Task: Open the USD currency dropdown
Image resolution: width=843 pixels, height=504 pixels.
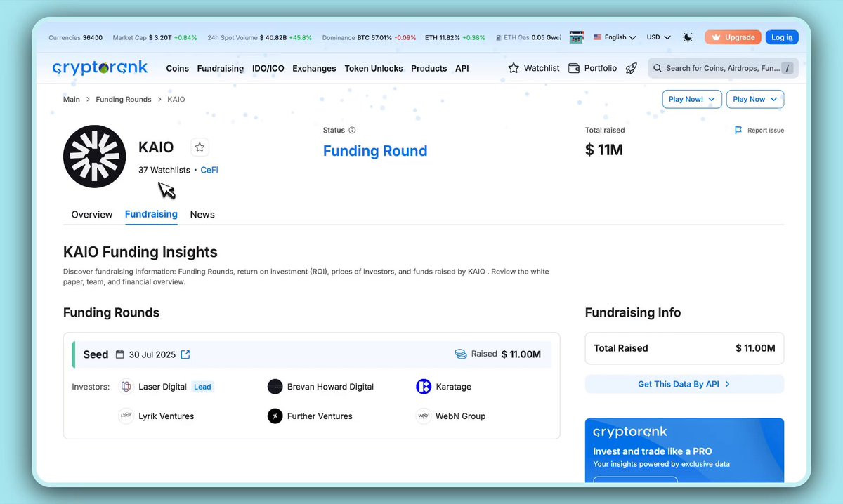Action: click(x=658, y=37)
